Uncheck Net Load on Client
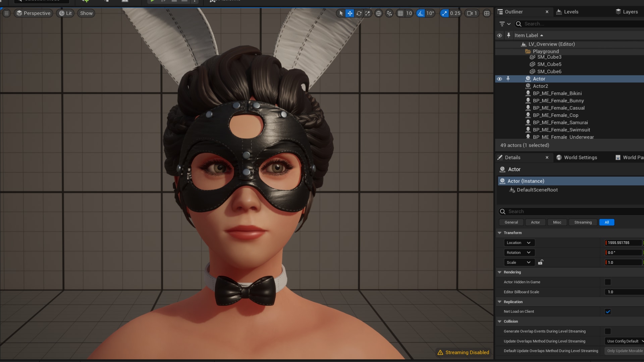The width and height of the screenshot is (644, 362). (607, 311)
